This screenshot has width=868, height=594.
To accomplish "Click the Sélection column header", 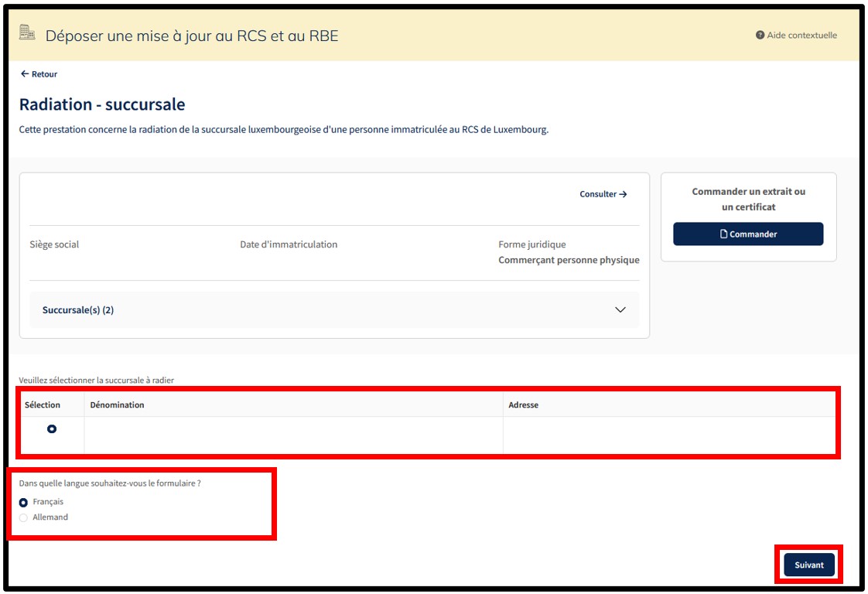I will pos(43,405).
